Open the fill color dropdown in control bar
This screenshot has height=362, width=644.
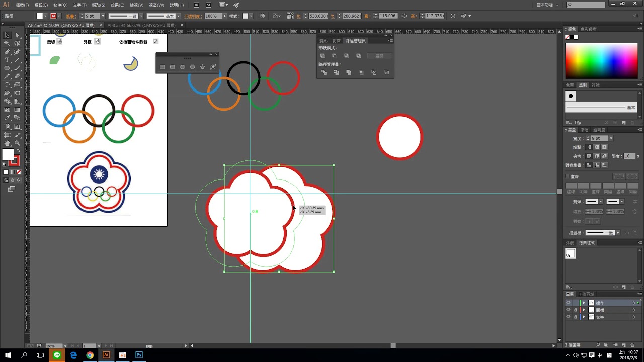pyautogui.click(x=46, y=16)
